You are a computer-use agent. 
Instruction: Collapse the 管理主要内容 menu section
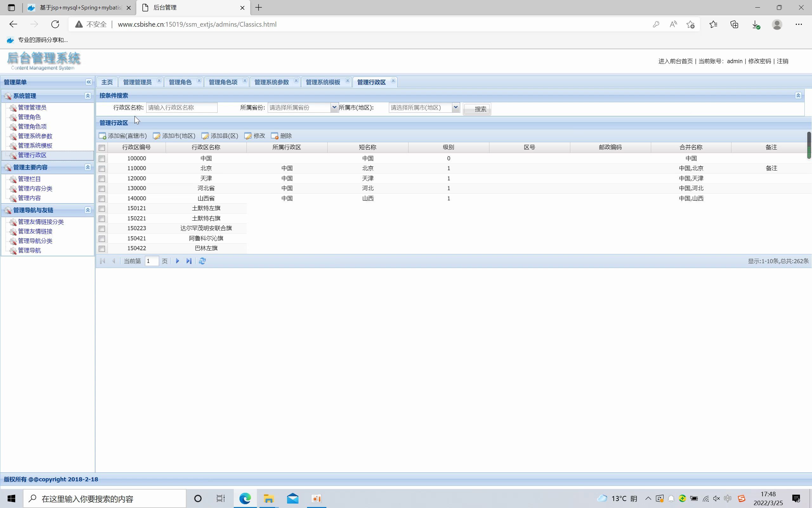pyautogui.click(x=88, y=167)
